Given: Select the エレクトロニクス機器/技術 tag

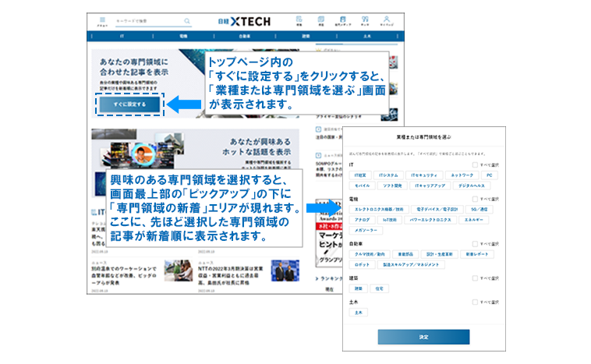Looking at the screenshot, I should pyautogui.click(x=379, y=210).
